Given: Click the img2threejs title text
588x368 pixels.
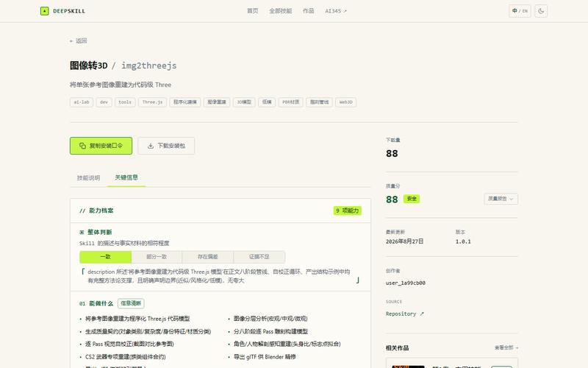Looking at the screenshot, I should [x=149, y=66].
